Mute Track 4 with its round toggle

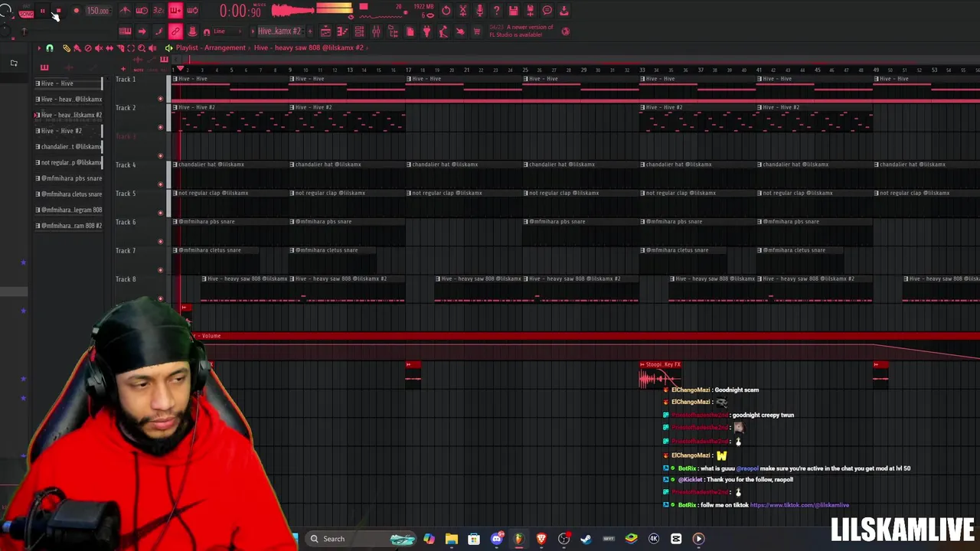pos(160,184)
